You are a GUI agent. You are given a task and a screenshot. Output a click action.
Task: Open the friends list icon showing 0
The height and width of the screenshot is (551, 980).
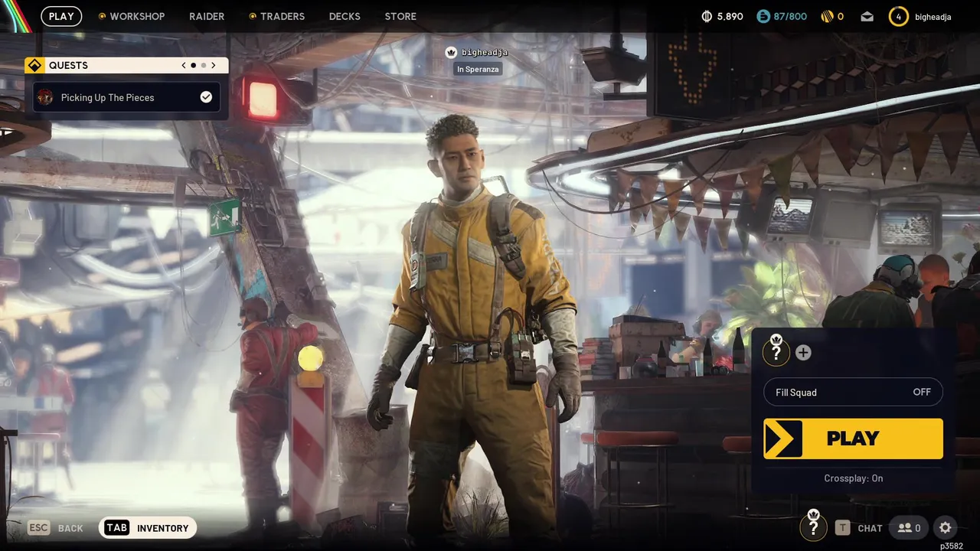pyautogui.click(x=910, y=527)
